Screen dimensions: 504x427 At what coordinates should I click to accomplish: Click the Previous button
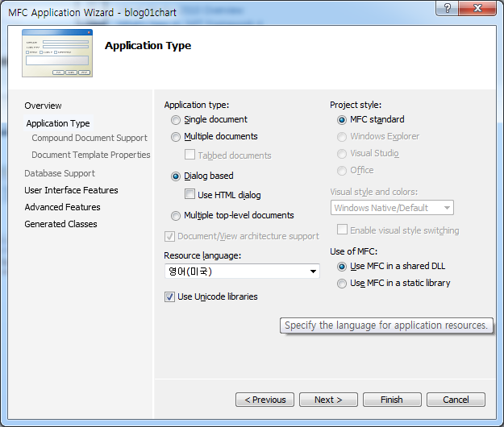(264, 400)
